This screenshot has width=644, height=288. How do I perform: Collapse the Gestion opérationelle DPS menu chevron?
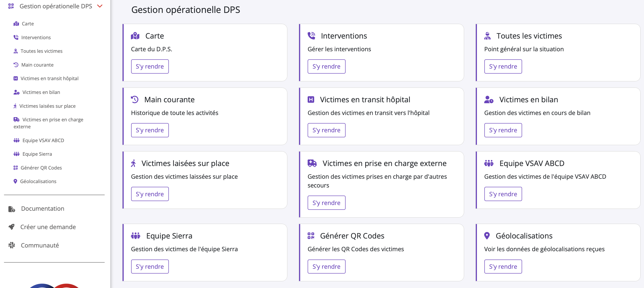point(100,6)
